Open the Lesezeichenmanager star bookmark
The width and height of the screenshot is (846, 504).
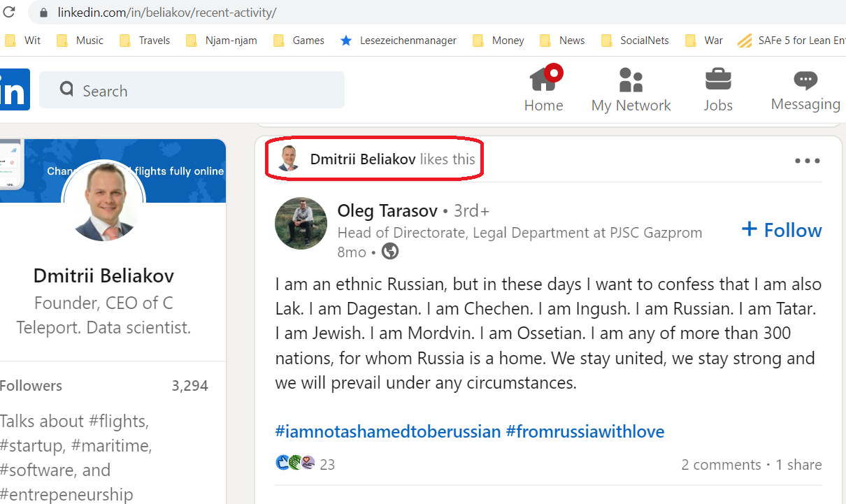tap(398, 41)
